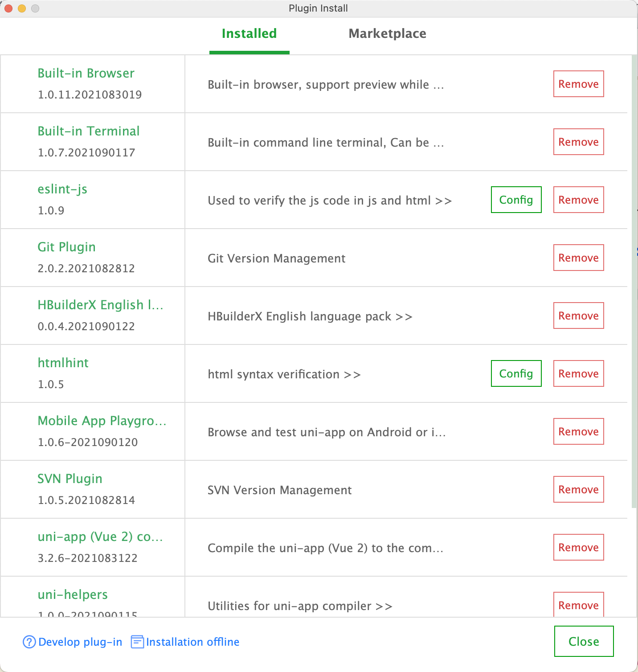
Task: Select the Installed tab
Action: (x=249, y=33)
